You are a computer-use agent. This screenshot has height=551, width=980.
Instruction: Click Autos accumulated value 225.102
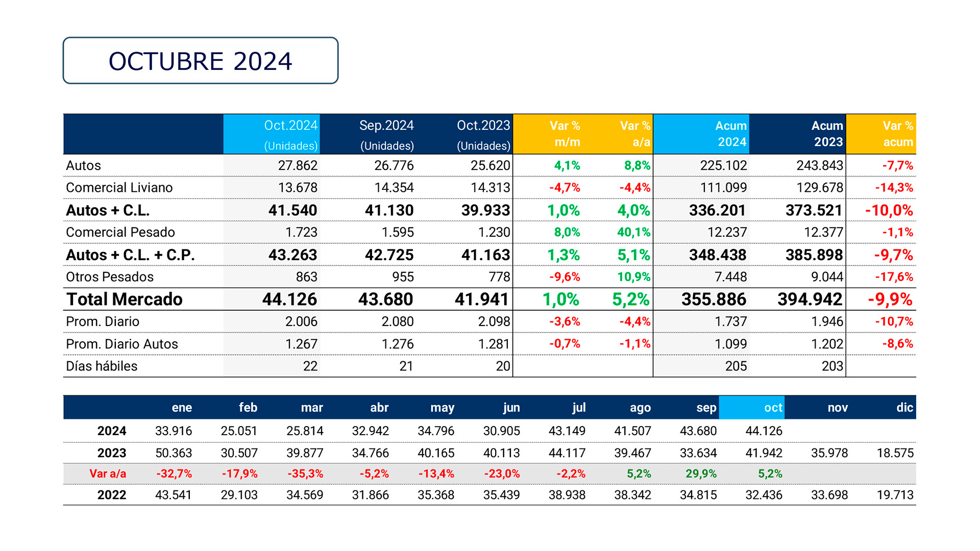tap(723, 166)
